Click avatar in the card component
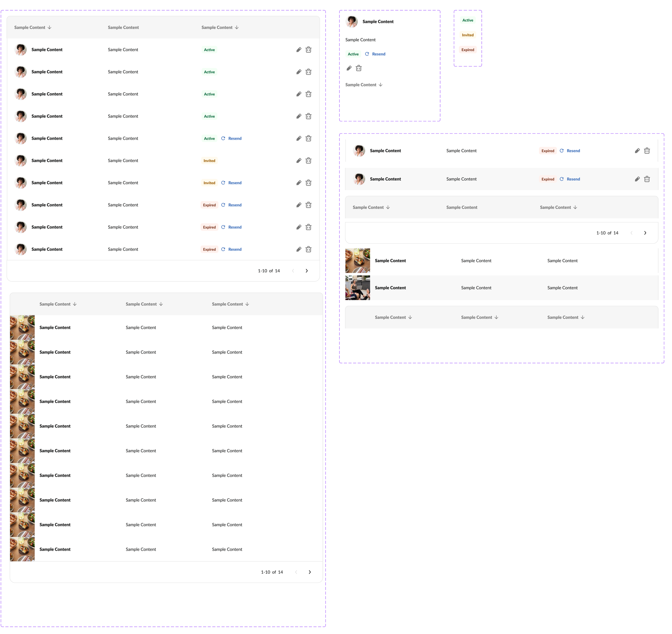672x634 pixels. click(351, 22)
